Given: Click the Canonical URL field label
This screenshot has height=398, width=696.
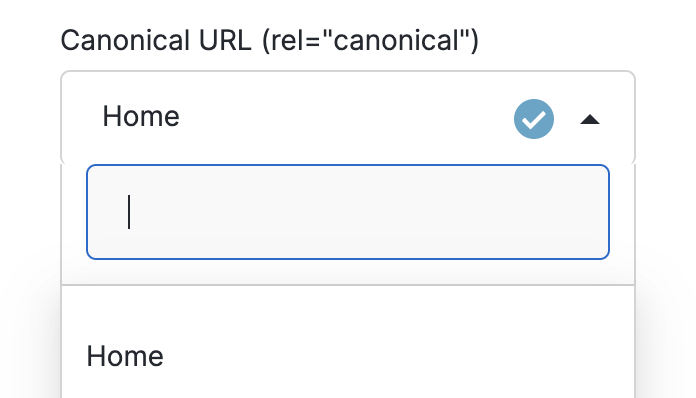Looking at the screenshot, I should [269, 40].
